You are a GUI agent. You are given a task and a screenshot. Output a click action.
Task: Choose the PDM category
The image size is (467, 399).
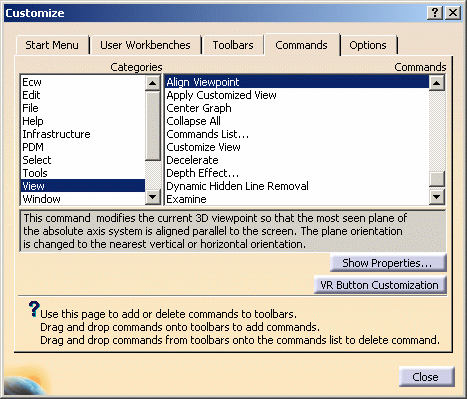(x=83, y=147)
